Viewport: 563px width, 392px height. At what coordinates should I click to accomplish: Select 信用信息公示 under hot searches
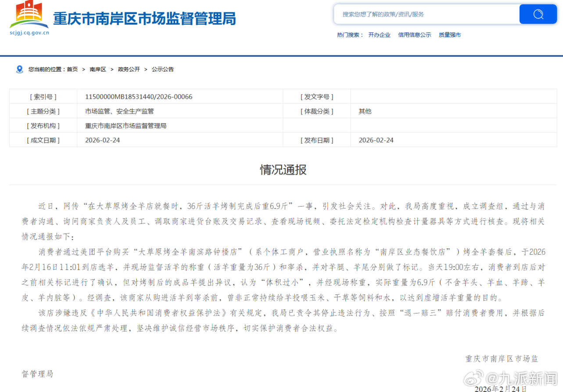[x=415, y=34]
